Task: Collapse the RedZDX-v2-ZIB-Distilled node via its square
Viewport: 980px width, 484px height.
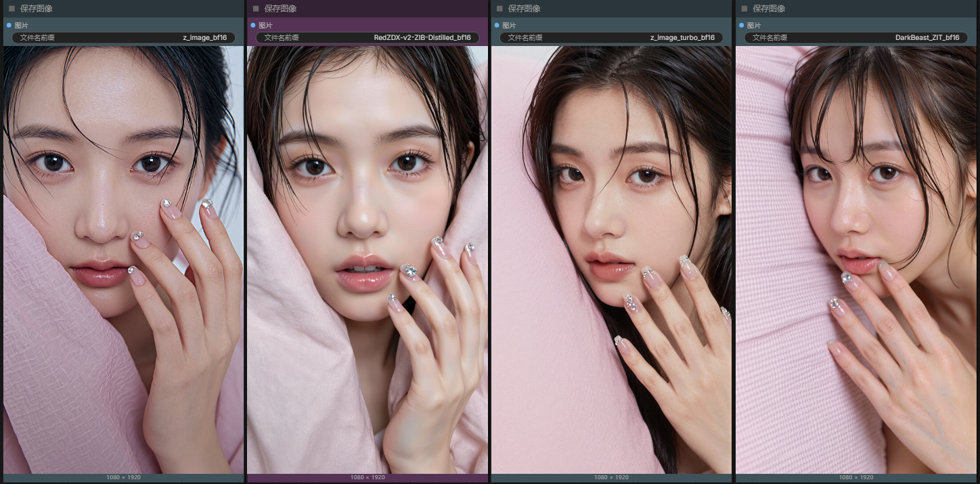Action: point(256,9)
